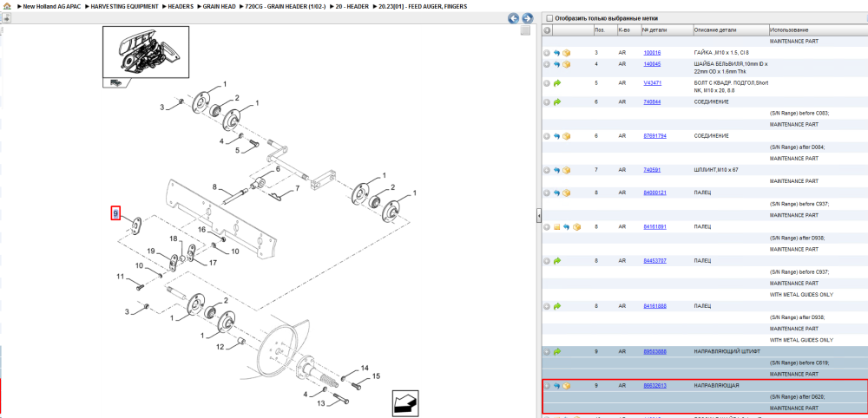Click the box icon for part 84161891

pos(577,227)
